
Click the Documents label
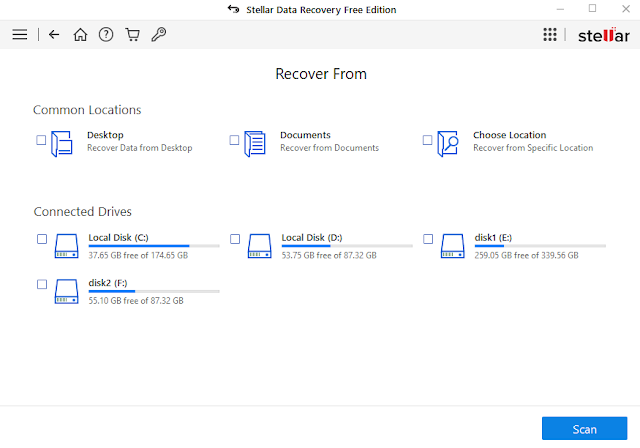(x=305, y=135)
